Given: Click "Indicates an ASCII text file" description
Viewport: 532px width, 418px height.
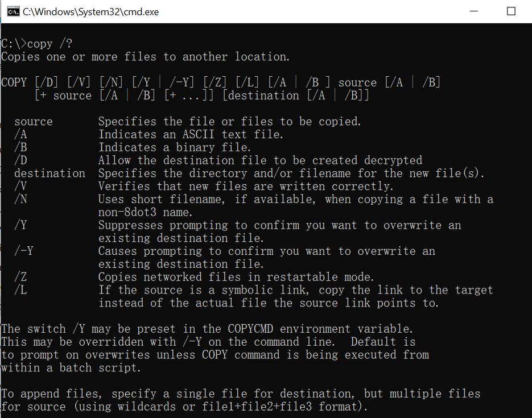Looking at the screenshot, I should (x=191, y=134).
